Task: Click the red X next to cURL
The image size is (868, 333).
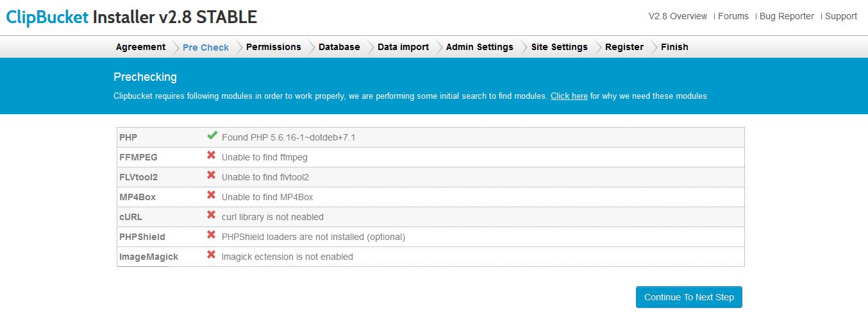Action: tap(211, 215)
